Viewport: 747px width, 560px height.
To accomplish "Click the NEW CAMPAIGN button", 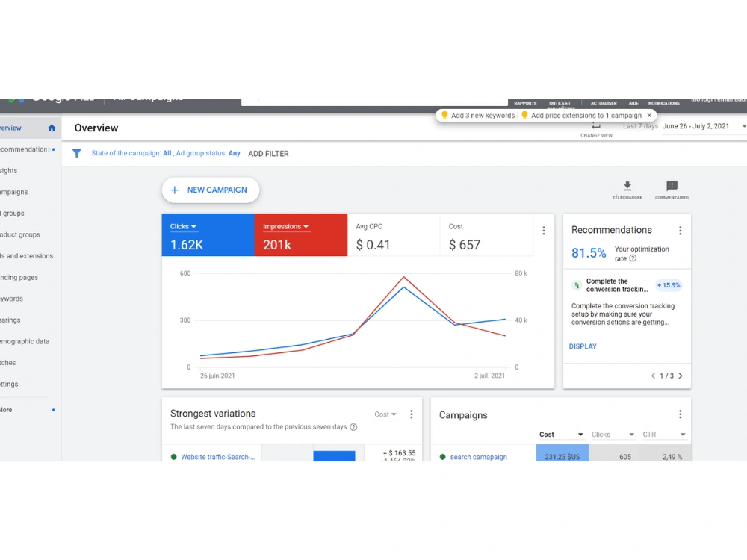I will (211, 190).
